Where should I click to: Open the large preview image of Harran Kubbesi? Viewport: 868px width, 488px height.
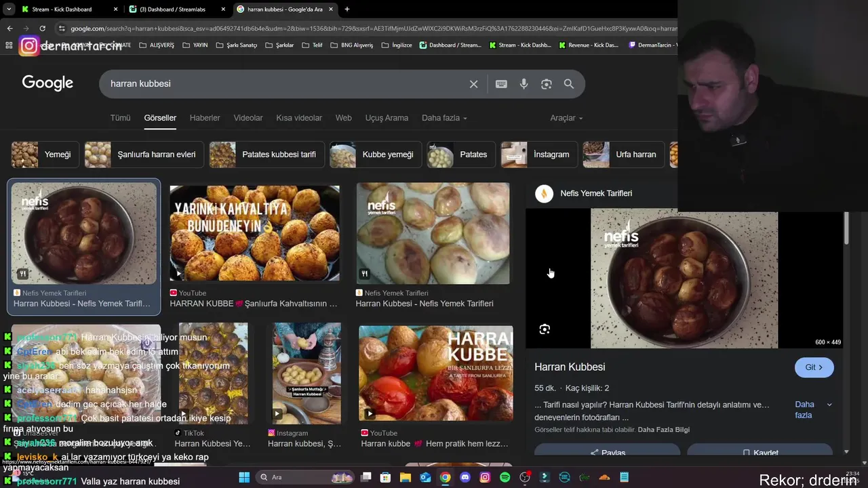click(x=684, y=279)
